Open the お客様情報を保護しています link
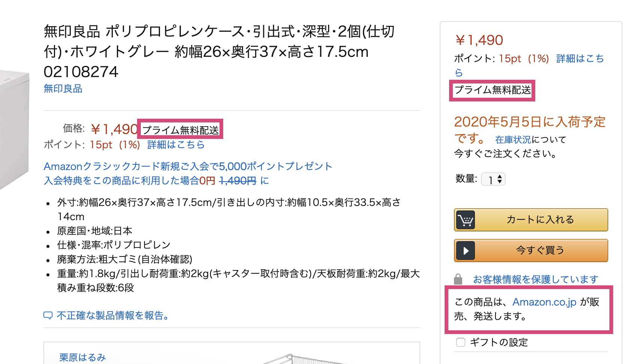Screen dimensions: 624x364 535,279
